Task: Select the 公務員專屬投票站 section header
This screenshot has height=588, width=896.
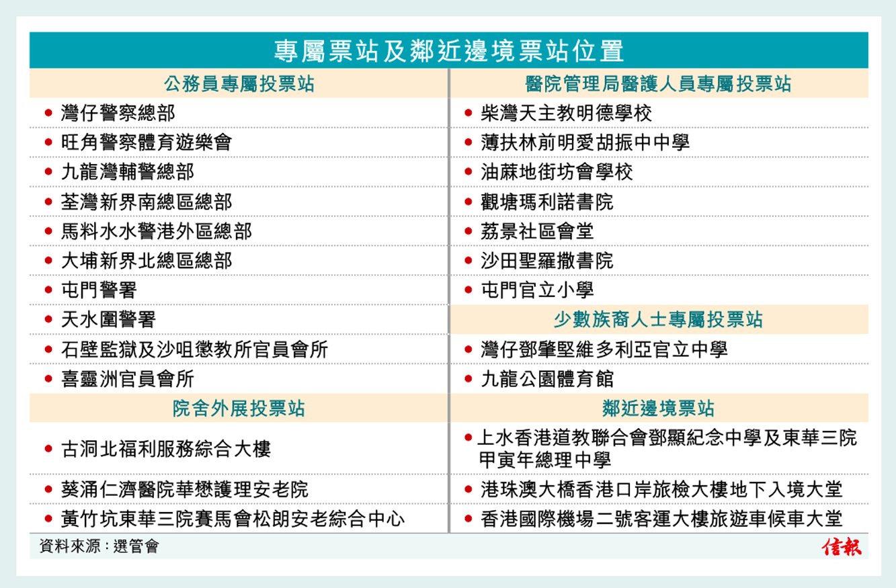Action: coord(239,84)
